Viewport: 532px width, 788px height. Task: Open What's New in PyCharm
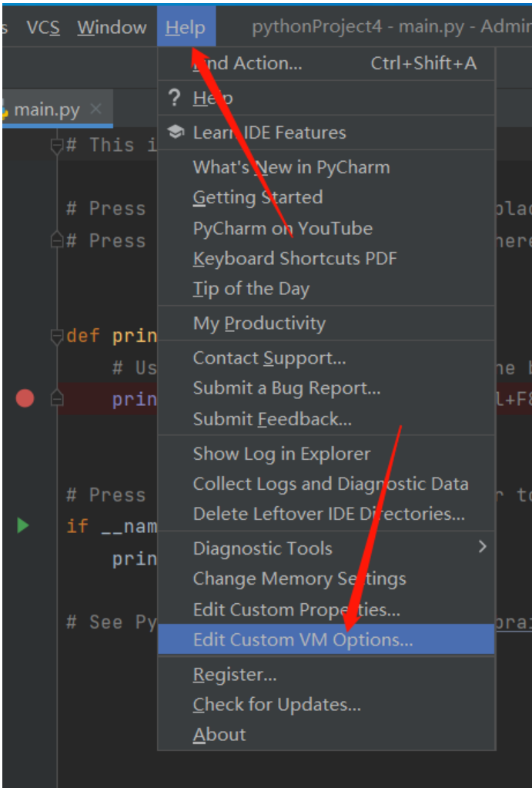tap(291, 167)
